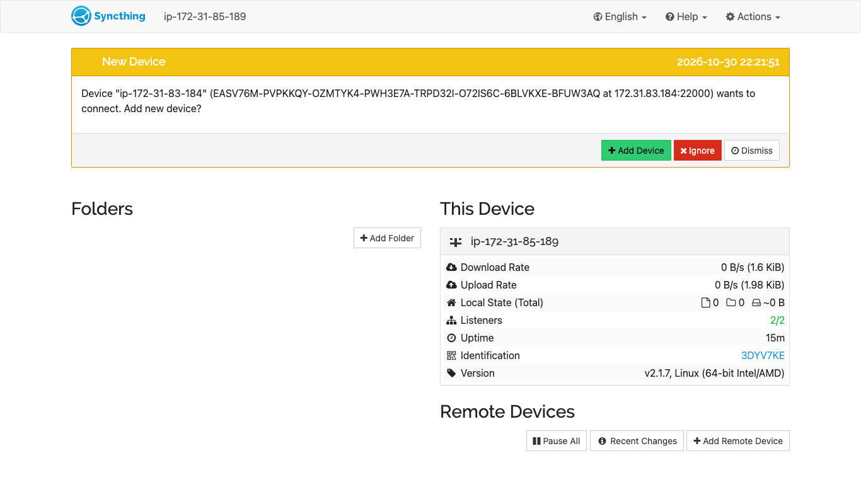861x504 pixels.
Task: Click the Syncthing logo icon
Action: pyautogui.click(x=81, y=16)
